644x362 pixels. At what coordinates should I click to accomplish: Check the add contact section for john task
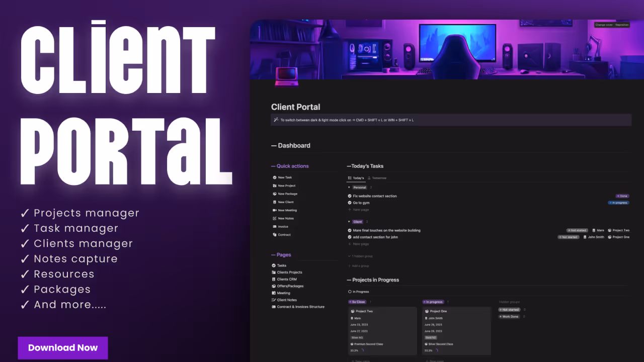click(x=350, y=237)
